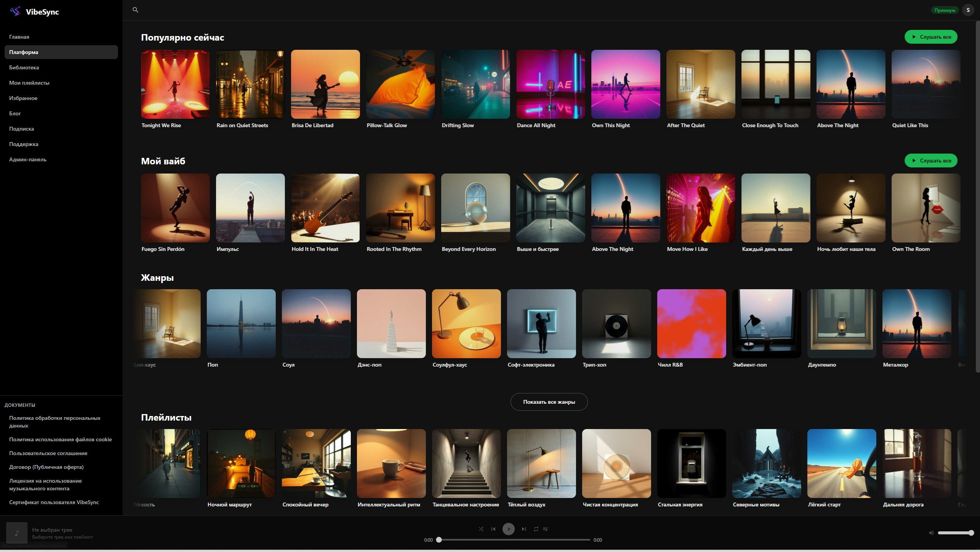The height and width of the screenshot is (552, 980).
Task: Go to Мои плейлисты sidebar item
Action: (29, 83)
